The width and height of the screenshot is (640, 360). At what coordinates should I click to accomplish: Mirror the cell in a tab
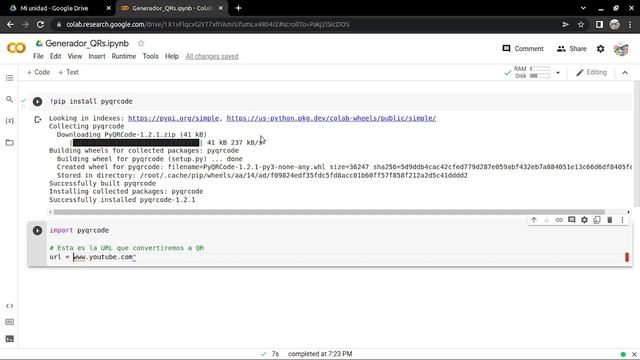[x=597, y=220]
